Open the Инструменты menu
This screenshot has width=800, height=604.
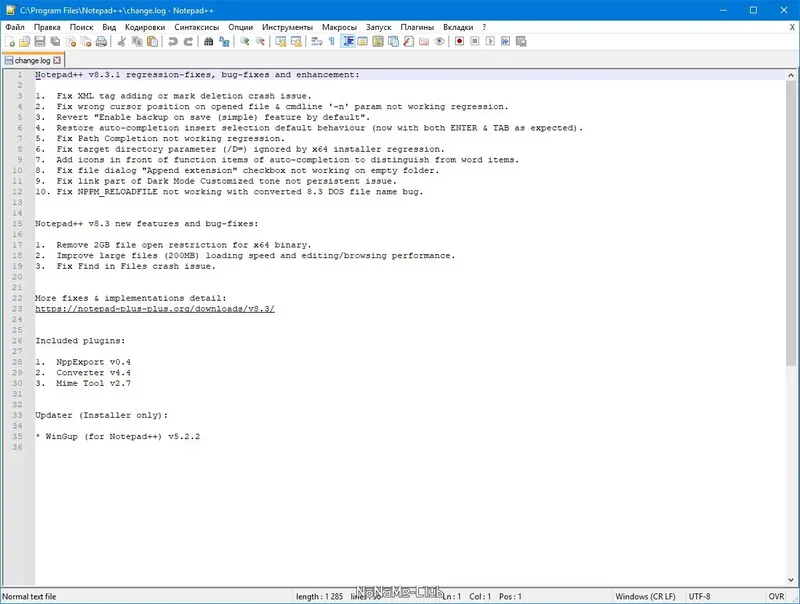pos(287,28)
